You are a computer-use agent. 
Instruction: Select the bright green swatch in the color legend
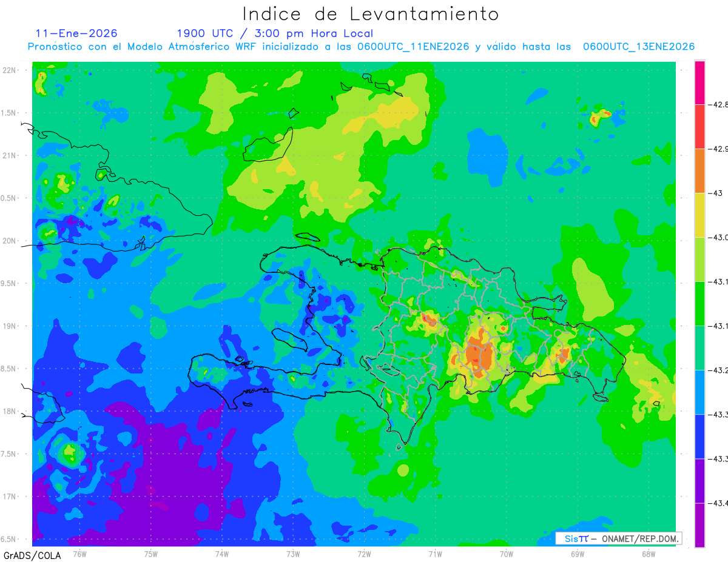(699, 303)
